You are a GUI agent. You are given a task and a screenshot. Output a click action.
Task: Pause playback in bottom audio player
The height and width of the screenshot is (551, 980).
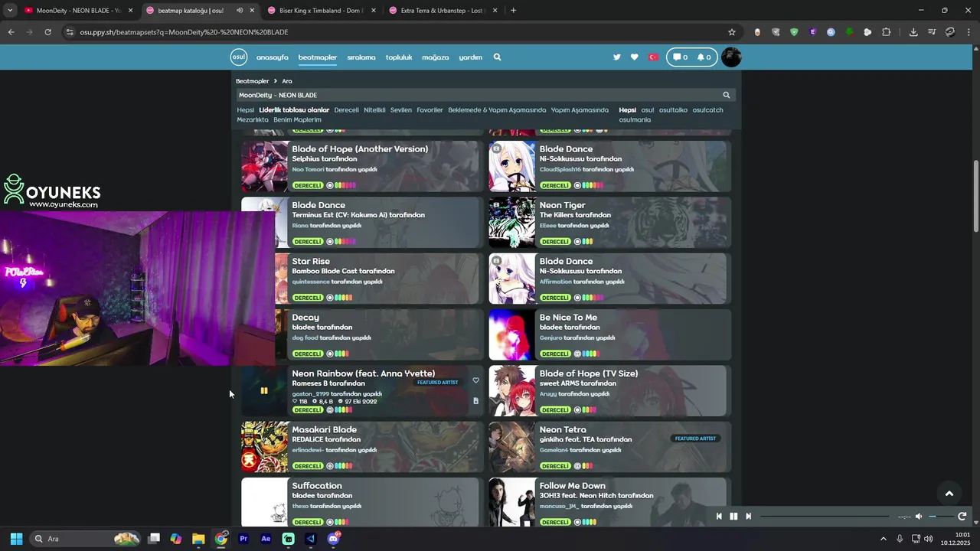click(x=733, y=517)
